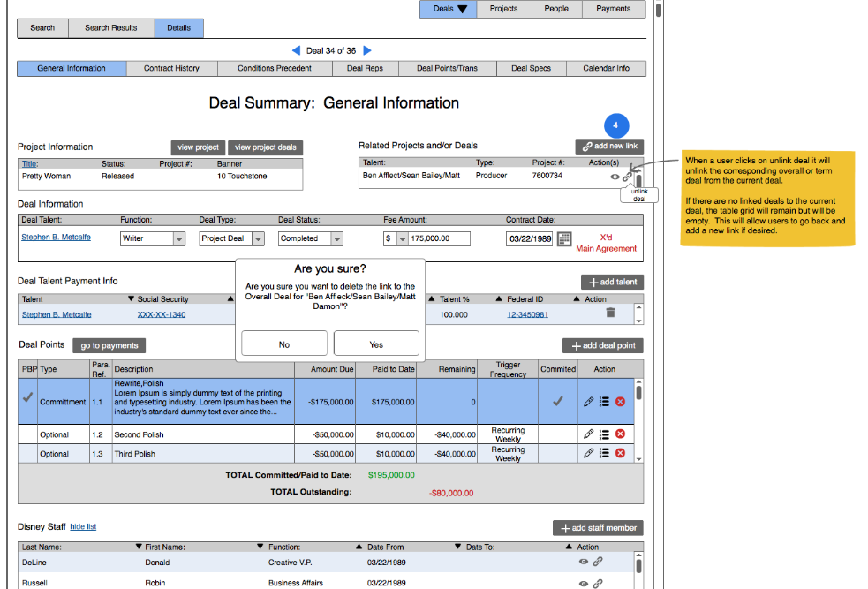868x589 pixels.
Task: Open the Calendar Info tab
Action: tap(606, 68)
